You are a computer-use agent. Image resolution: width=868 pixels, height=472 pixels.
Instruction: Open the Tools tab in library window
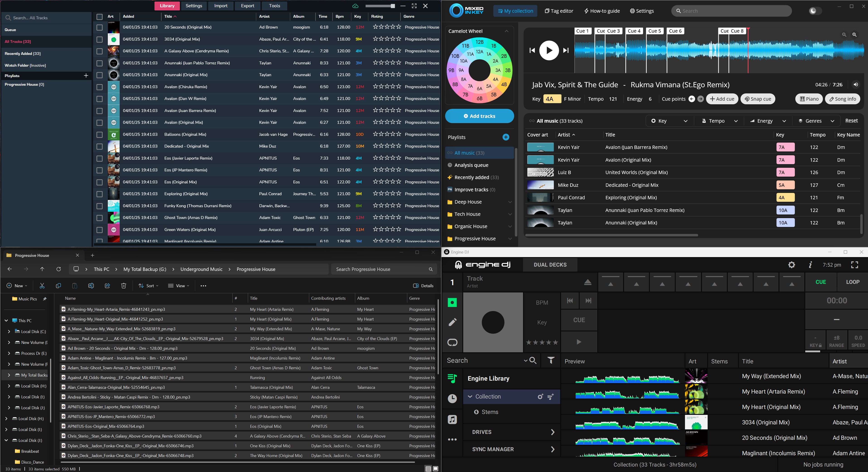pos(274,6)
